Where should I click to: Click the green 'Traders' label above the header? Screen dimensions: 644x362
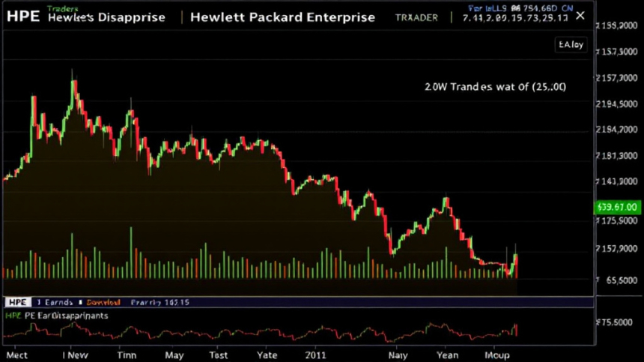pos(62,9)
